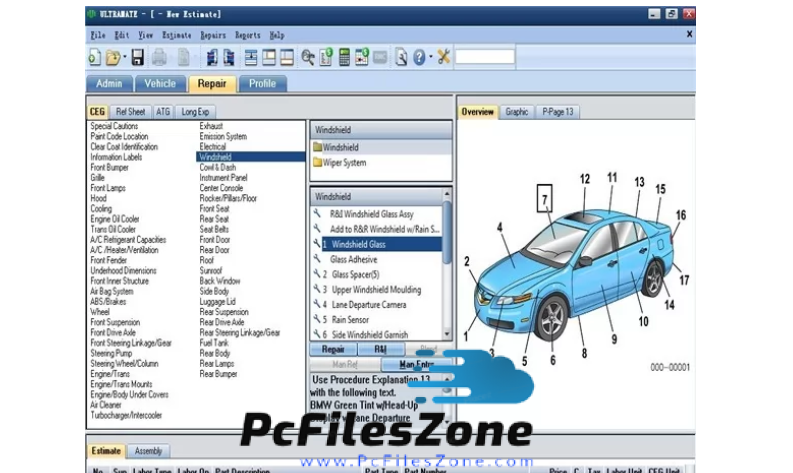Screen dimensions: 793x473
Task: Click the grayed-out icon after calendar
Action: (380, 57)
